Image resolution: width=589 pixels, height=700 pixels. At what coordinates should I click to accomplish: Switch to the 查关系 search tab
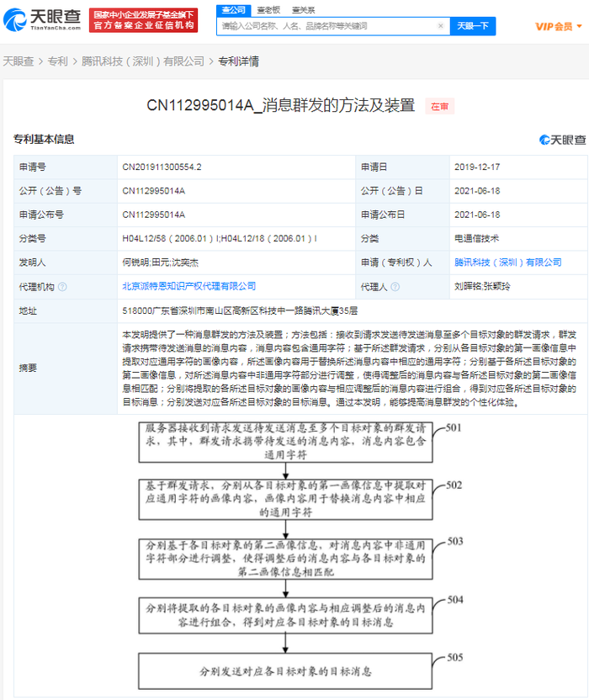point(303,10)
